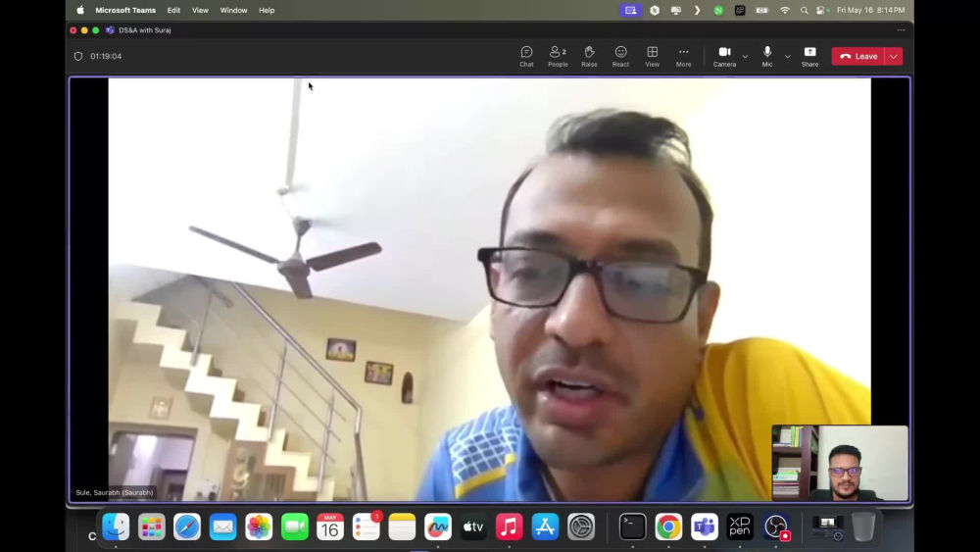
Task: Open the Edit menu
Action: coord(173,10)
